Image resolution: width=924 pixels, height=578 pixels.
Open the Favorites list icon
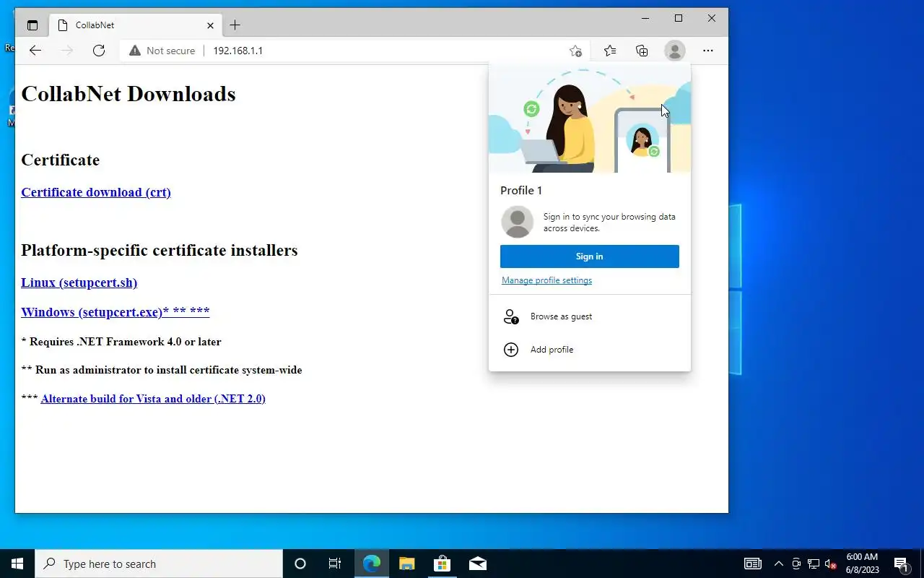coord(610,51)
